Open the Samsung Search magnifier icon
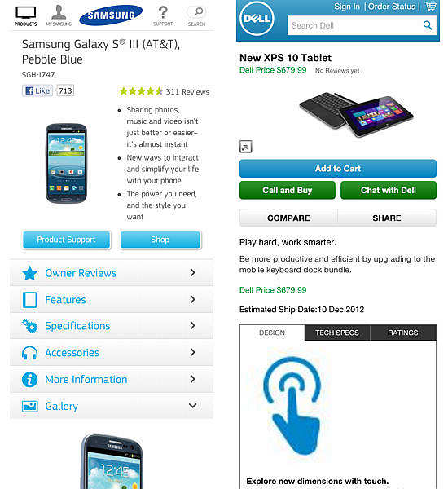The image size is (448, 489). pos(198,12)
